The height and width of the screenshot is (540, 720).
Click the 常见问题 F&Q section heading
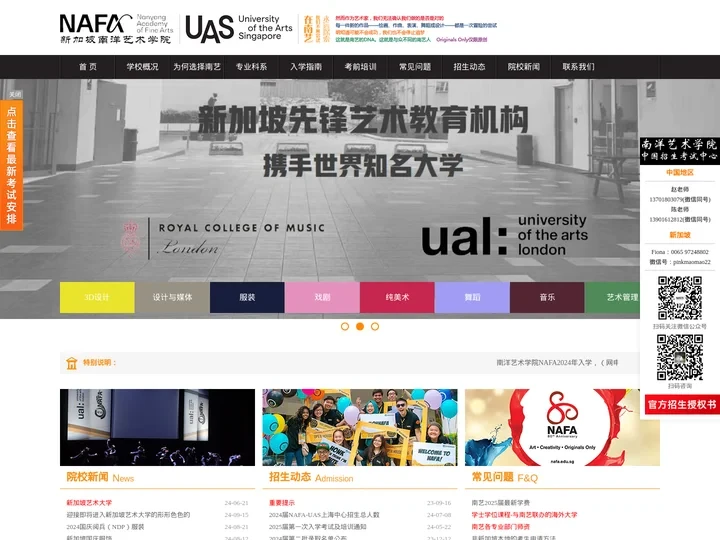(505, 478)
